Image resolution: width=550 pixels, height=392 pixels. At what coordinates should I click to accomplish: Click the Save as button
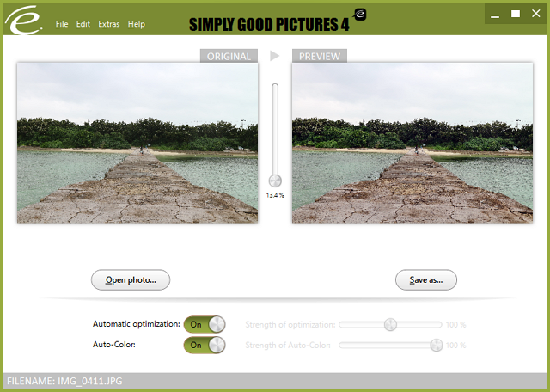point(425,279)
